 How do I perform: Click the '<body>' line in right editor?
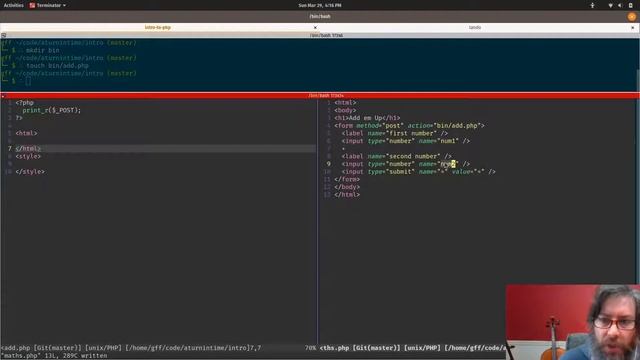click(345, 110)
